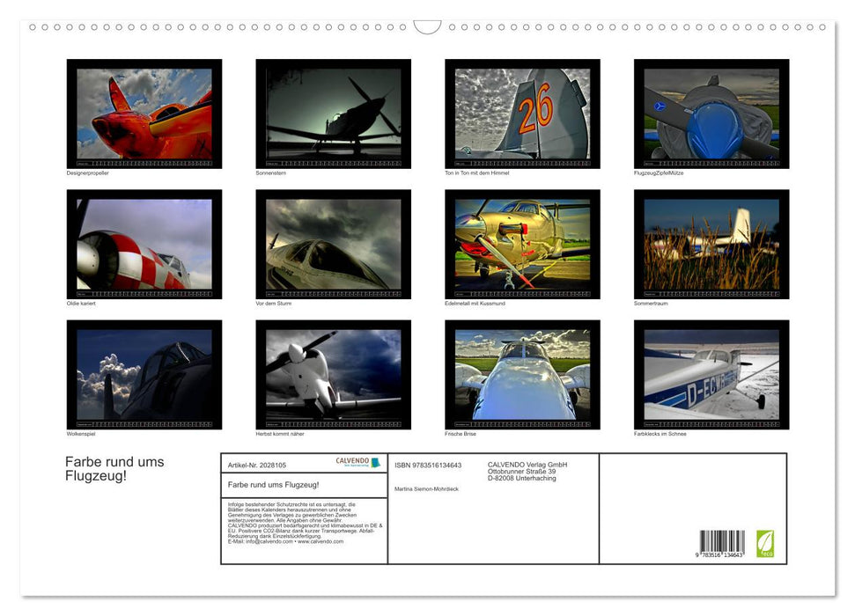Select the "Vor dem Sturm" thumbnail
Image resolution: width=855 pixels, height=616 pixels.
click(333, 243)
